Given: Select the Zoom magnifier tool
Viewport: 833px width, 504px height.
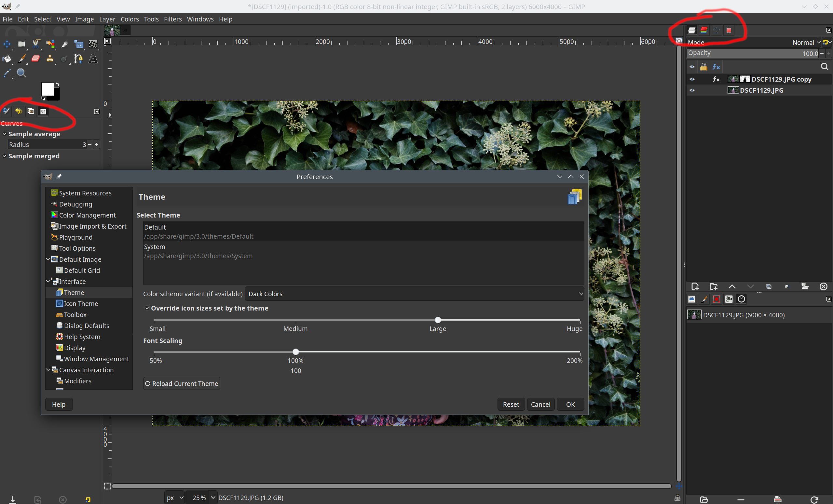Looking at the screenshot, I should [21, 73].
